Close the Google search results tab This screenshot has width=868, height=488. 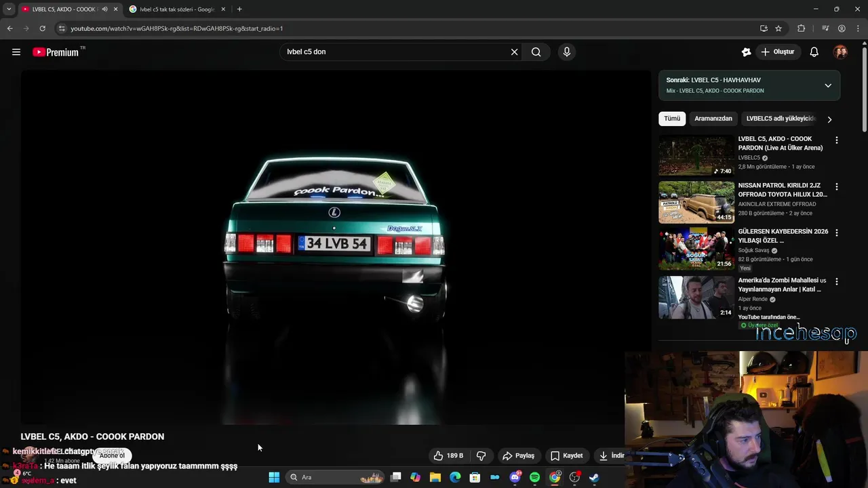pyautogui.click(x=223, y=9)
